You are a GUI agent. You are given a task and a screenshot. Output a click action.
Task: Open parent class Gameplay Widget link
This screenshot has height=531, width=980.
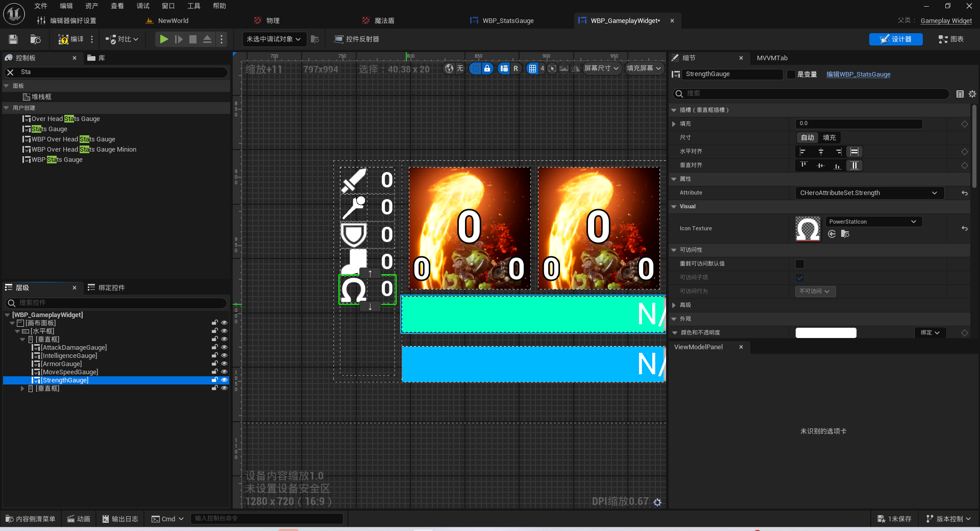coord(946,21)
